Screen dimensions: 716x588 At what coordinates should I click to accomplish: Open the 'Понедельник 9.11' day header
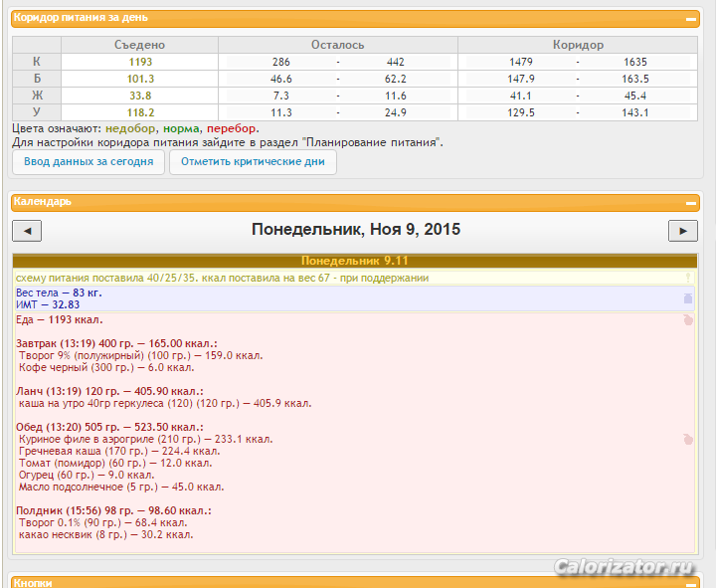353,261
